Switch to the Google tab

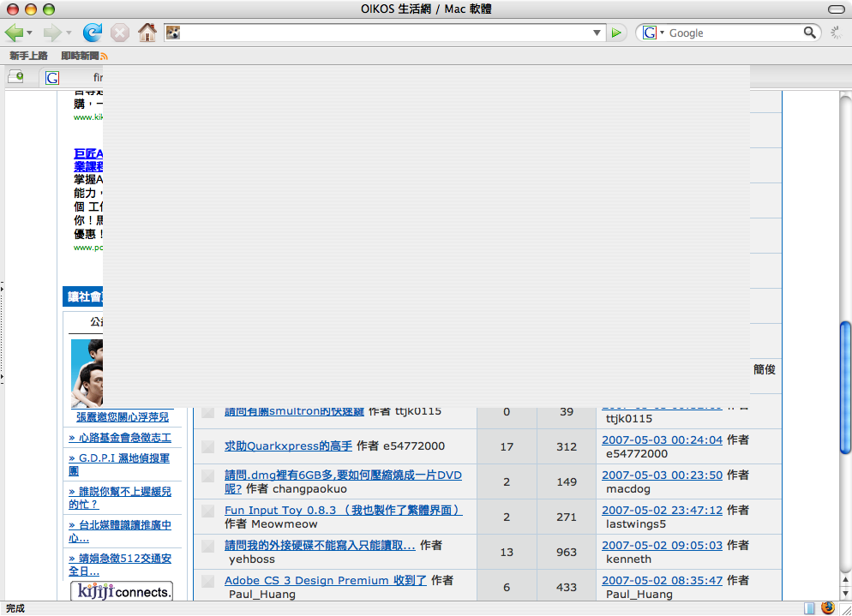point(73,78)
